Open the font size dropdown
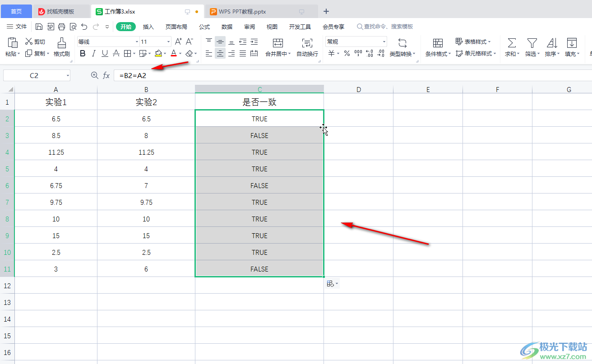The height and width of the screenshot is (364, 592). click(169, 41)
